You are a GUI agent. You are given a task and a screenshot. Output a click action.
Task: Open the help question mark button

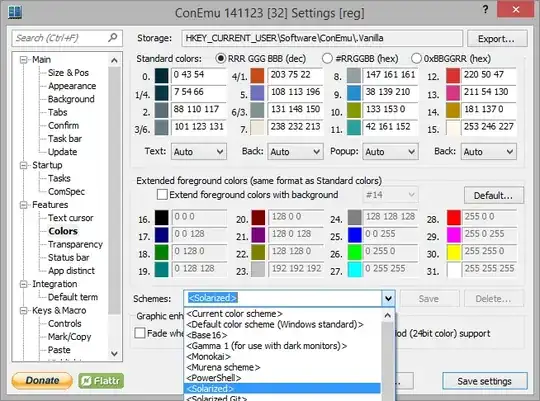[485, 9]
